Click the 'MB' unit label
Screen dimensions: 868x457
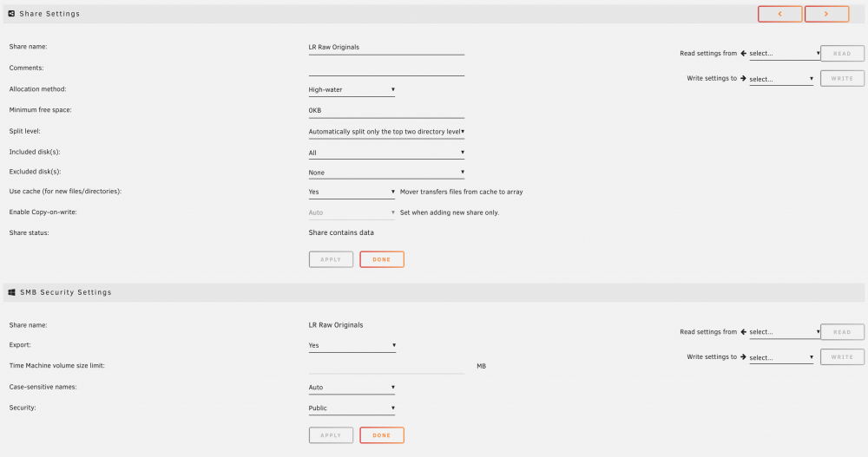[481, 366]
